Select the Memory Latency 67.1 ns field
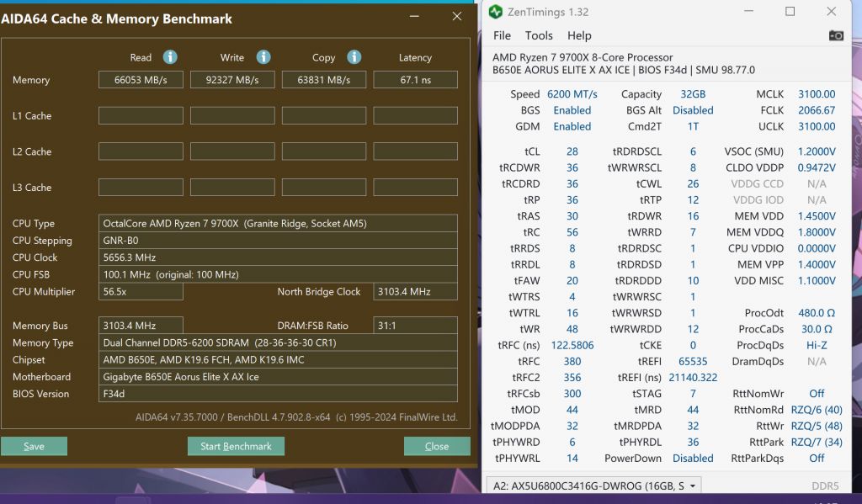Image resolution: width=862 pixels, height=504 pixels. [415, 80]
